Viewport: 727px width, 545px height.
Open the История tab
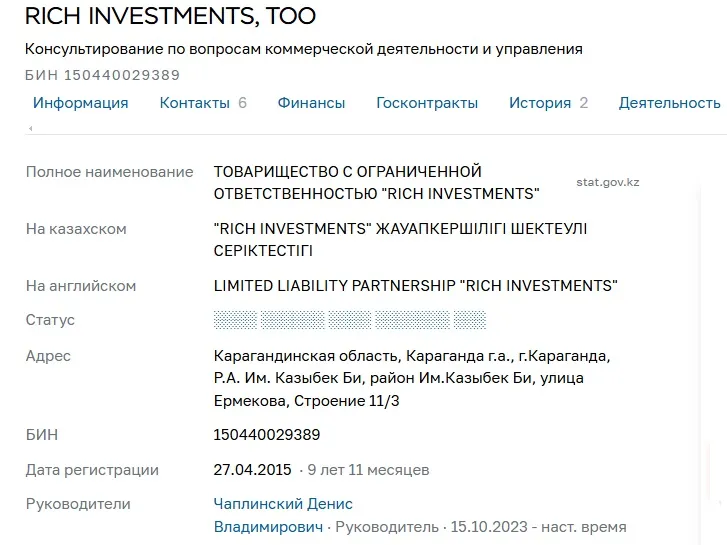[x=540, y=103]
